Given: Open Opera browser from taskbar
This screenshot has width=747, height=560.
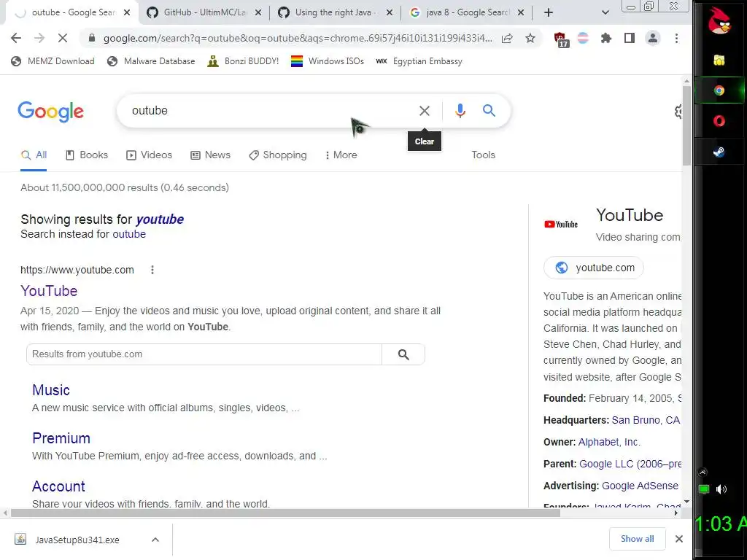Looking at the screenshot, I should click(x=719, y=121).
